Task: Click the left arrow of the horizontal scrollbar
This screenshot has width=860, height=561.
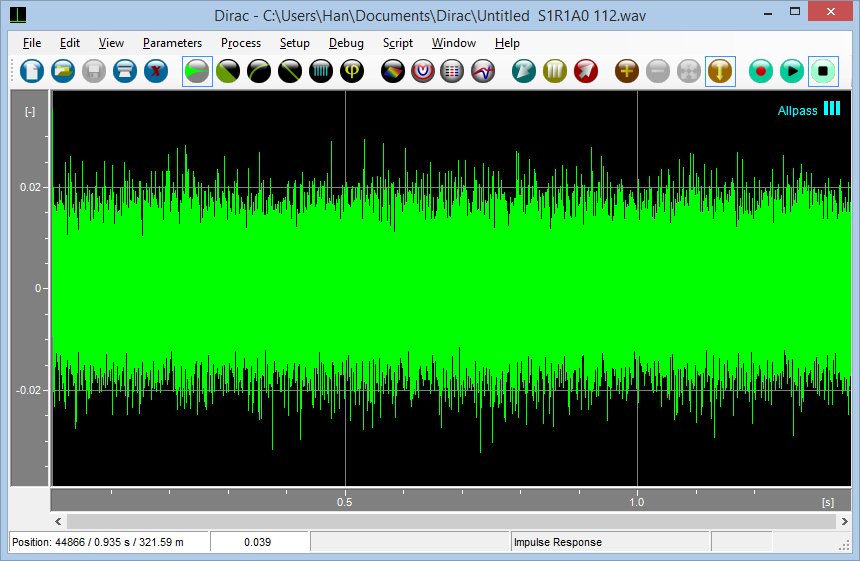Action: pos(58,522)
